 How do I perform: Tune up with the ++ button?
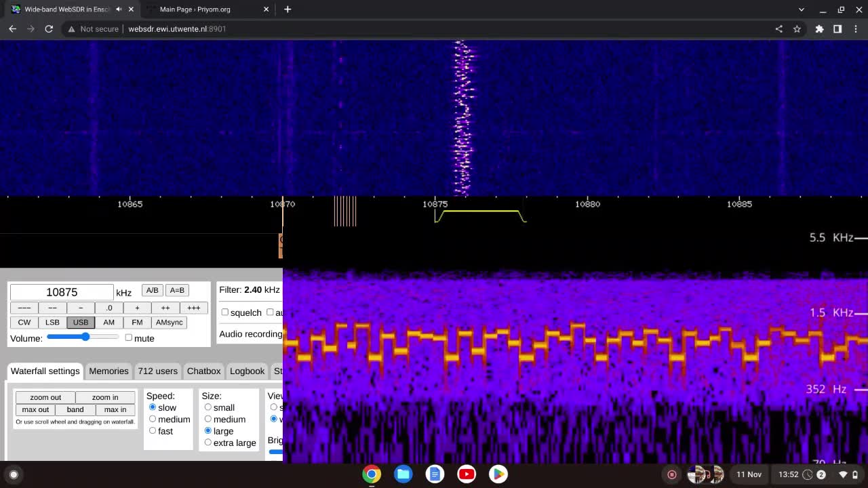tap(165, 308)
